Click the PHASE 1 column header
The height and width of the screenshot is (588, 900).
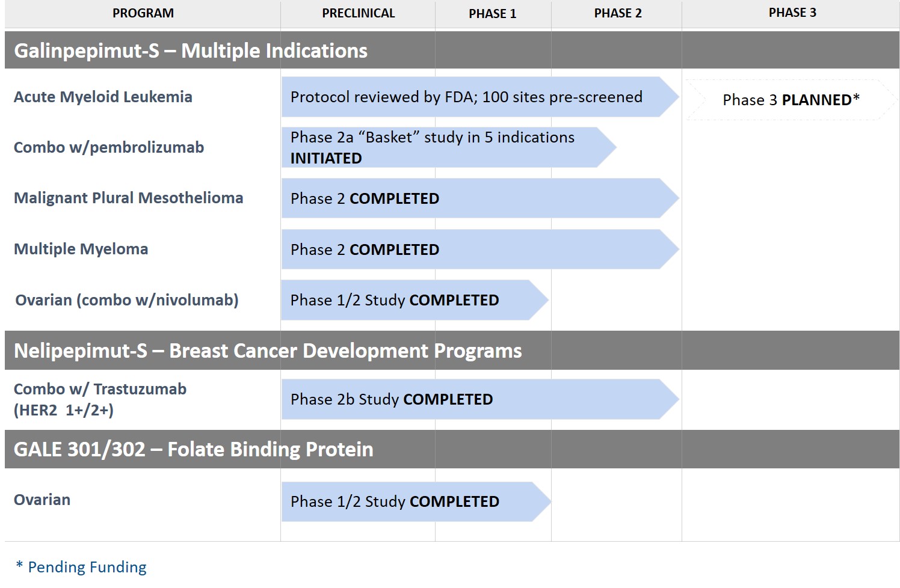492,14
